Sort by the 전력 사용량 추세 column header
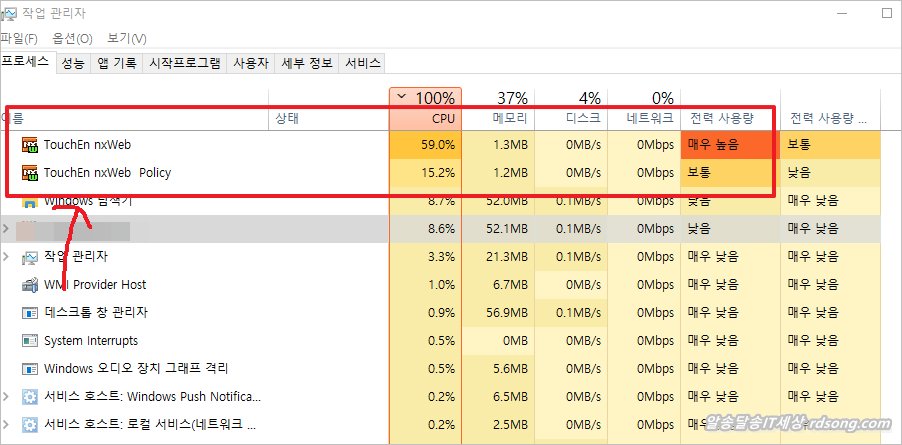Viewport: 902px width, 445px height. 830,109
